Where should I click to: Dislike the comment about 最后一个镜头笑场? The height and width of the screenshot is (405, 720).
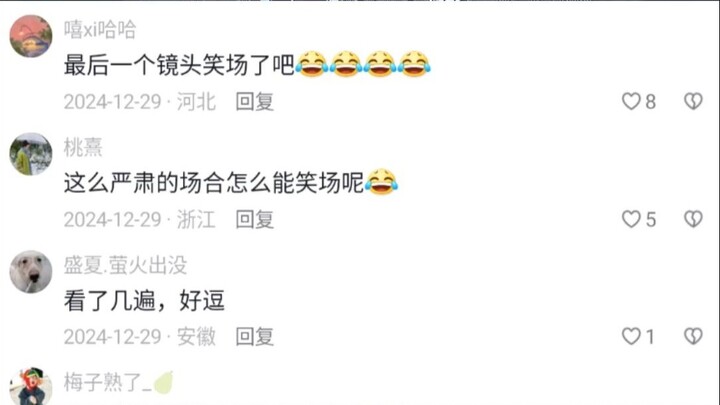(x=693, y=101)
